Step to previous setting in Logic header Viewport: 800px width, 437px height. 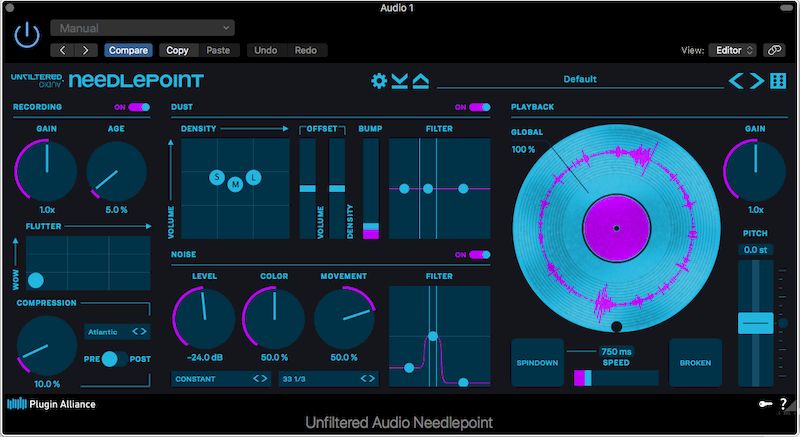pos(63,50)
